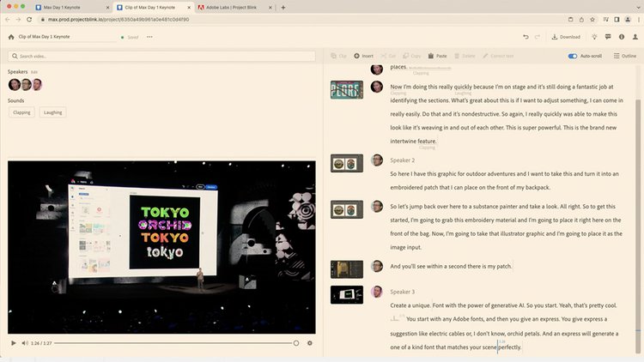Click the Paste toolbar button
The height and width of the screenshot is (362, 644).
pos(438,56)
